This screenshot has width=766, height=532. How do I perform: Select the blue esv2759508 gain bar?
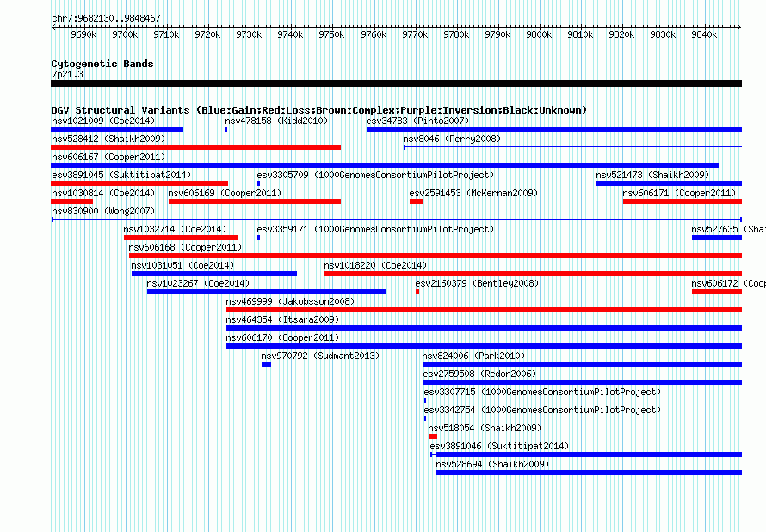click(583, 382)
